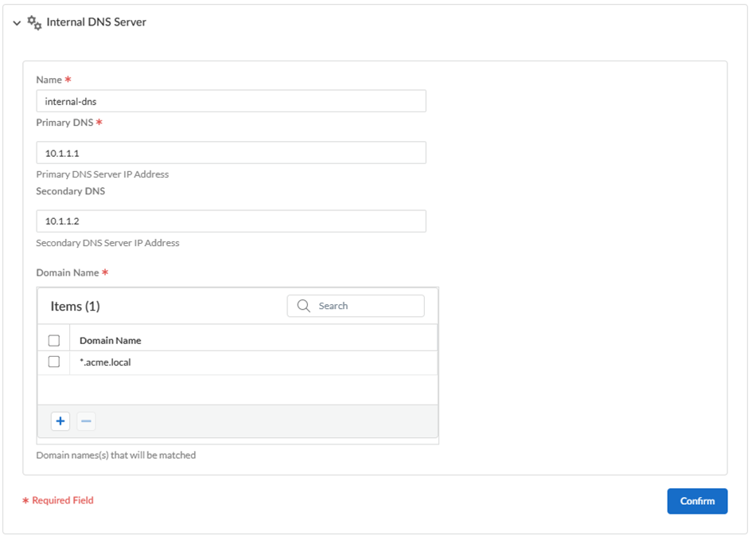Screen dimensions: 756x544
Task: Click the Primary DNS field label
Action: tap(64, 123)
